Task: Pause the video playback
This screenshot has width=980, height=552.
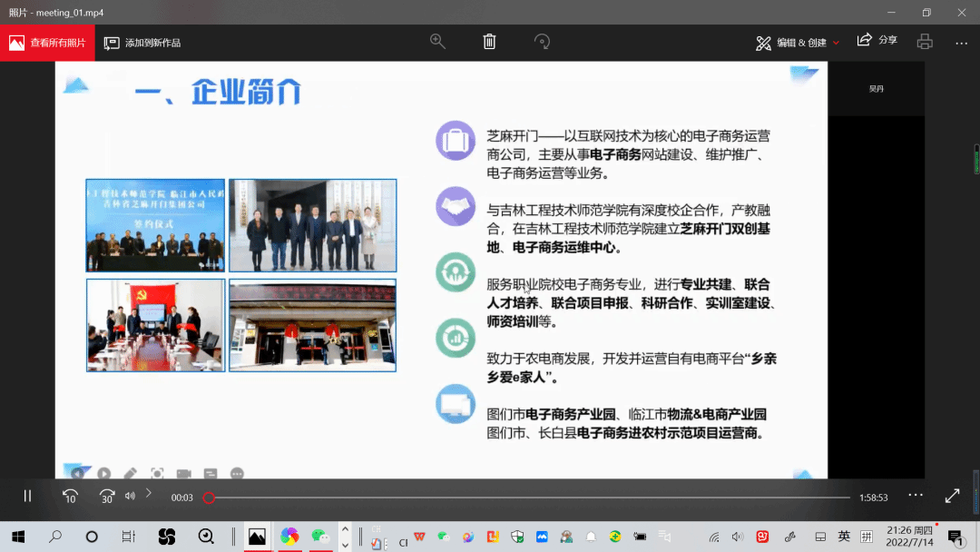Action: click(27, 496)
